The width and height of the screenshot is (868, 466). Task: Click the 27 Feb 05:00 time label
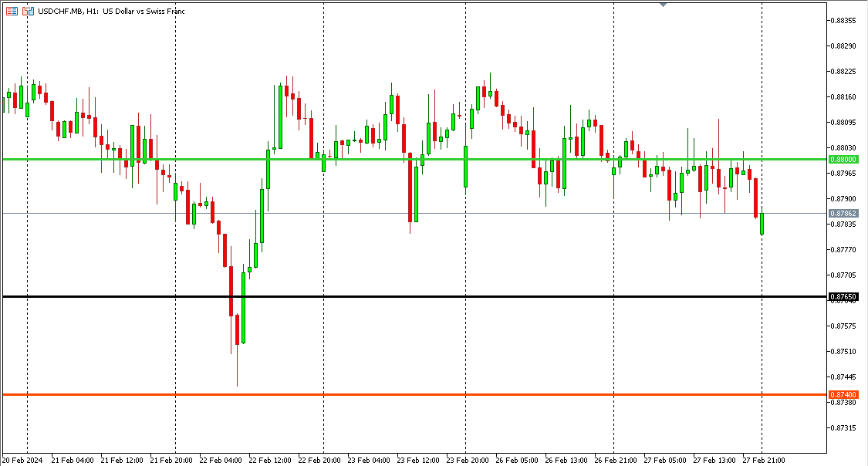[x=665, y=461]
